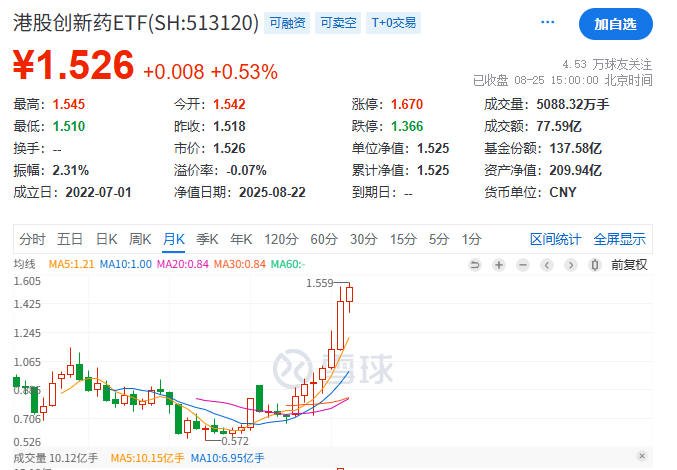This screenshot has height=470, width=677.
Task: Click the 资产净值 value 209.94亿
Action: coord(575,170)
